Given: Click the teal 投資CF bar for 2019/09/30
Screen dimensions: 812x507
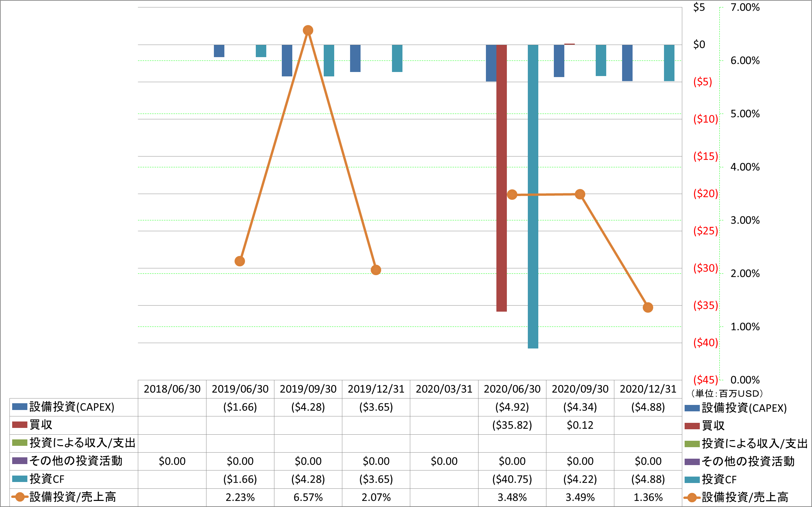Looking at the screenshot, I should pyautogui.click(x=329, y=61).
